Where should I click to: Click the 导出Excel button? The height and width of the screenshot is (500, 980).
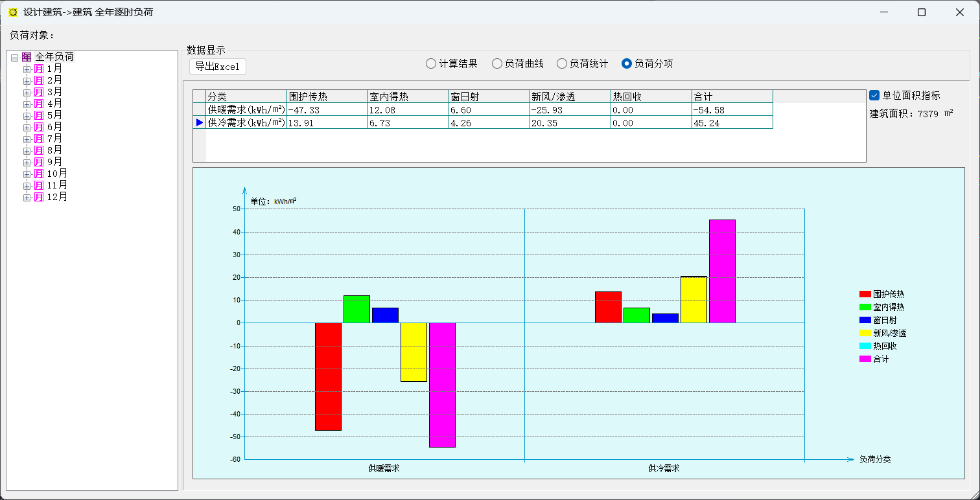pyautogui.click(x=218, y=66)
